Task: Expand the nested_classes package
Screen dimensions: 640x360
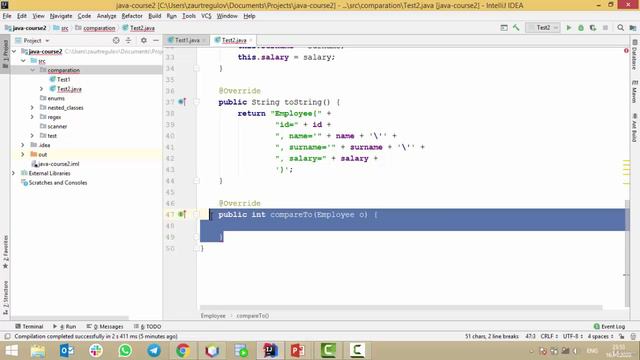Action: tap(32, 107)
